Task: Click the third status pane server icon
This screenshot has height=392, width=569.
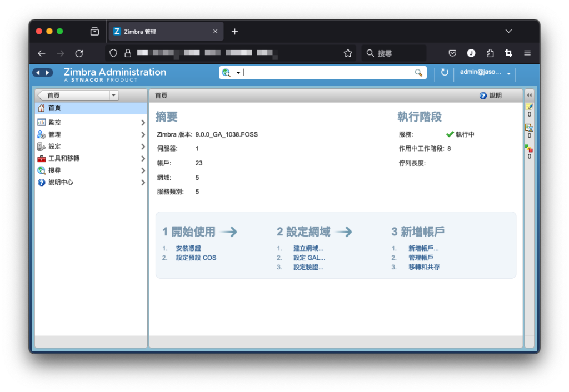Action: (529, 149)
